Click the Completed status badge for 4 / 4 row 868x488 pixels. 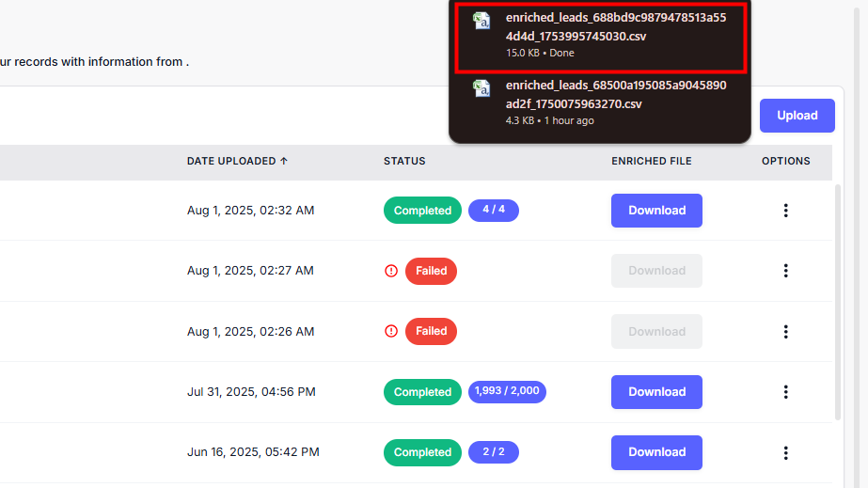422,211
